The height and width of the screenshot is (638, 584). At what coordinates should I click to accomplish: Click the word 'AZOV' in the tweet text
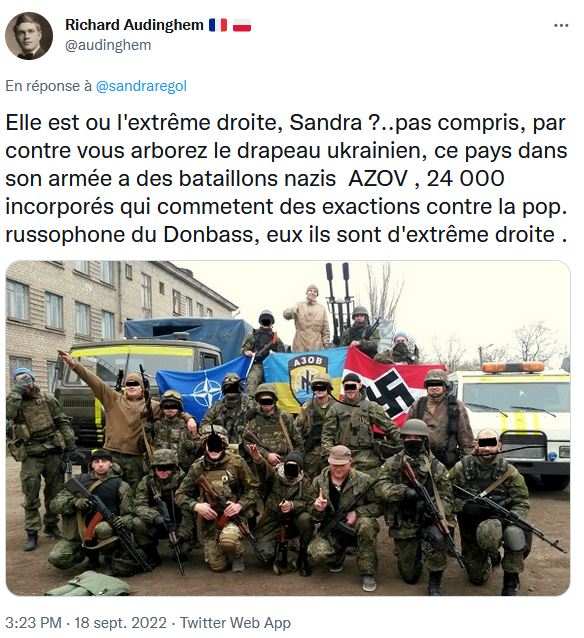pyautogui.click(x=378, y=179)
